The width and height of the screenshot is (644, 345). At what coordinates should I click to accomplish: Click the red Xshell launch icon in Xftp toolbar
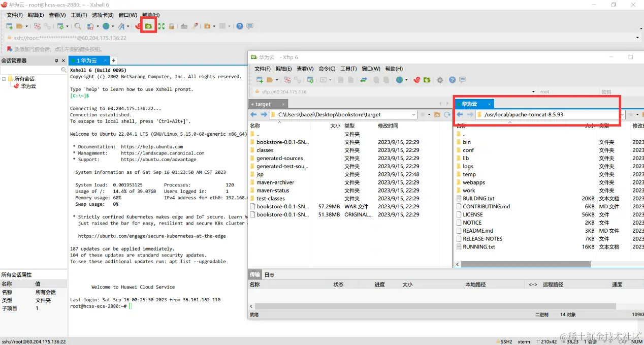pyautogui.click(x=417, y=80)
